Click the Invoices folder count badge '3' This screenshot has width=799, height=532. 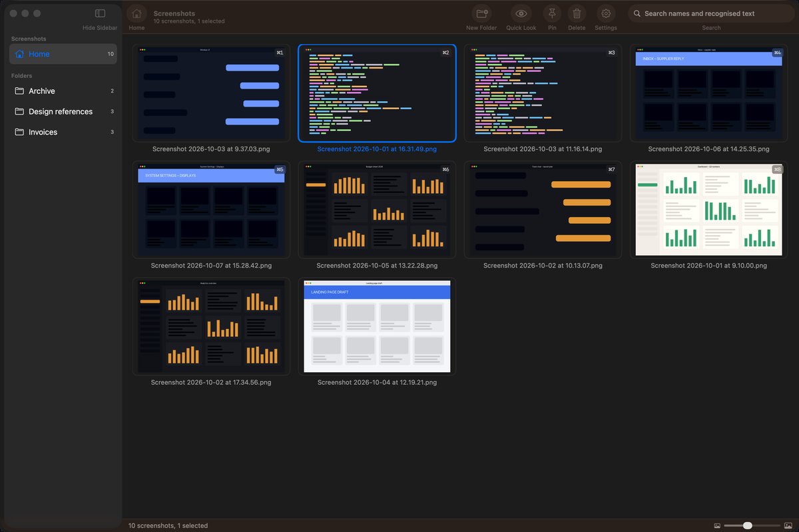click(x=112, y=132)
